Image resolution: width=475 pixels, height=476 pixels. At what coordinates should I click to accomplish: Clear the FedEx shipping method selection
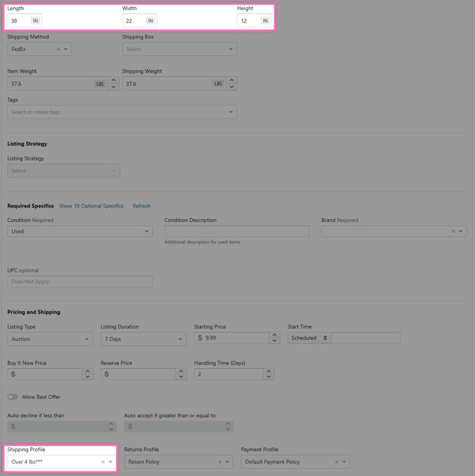pos(57,50)
